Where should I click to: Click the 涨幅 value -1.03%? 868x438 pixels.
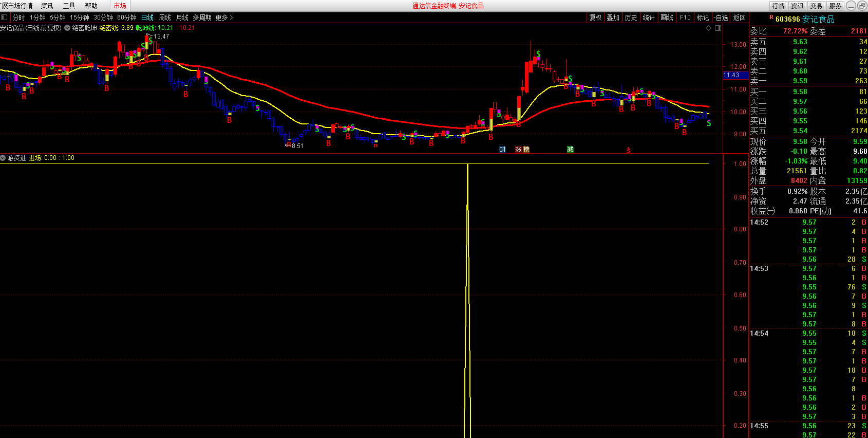[796, 161]
